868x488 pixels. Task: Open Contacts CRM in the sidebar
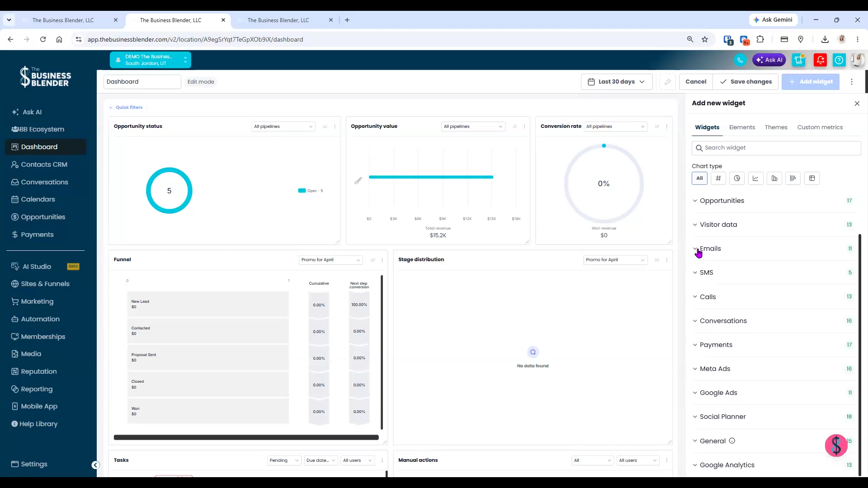point(45,164)
